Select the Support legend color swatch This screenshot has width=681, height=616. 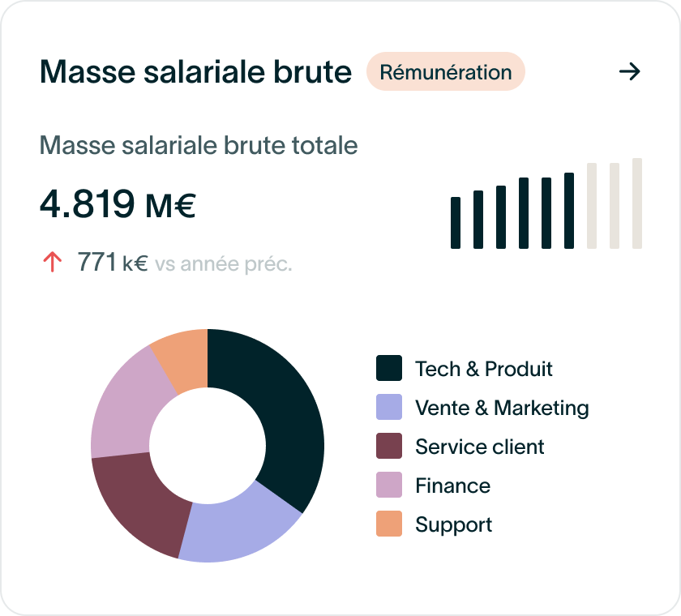pyautogui.click(x=388, y=524)
